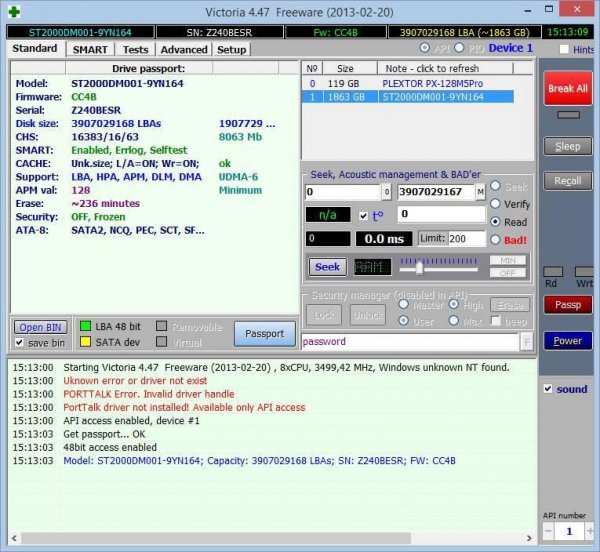Click the 'Note - click to refresh' header
This screenshot has width=600, height=552.
pos(445,68)
